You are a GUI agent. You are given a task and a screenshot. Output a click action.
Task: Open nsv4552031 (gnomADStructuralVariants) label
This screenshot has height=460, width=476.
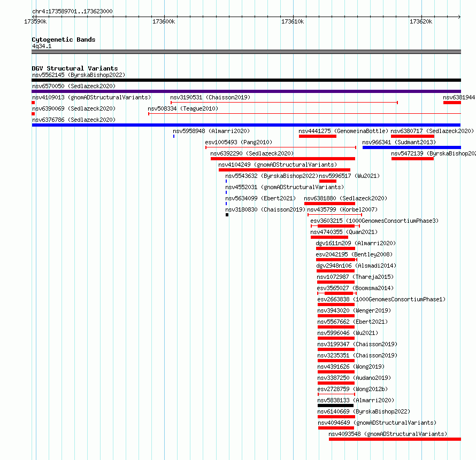[285, 187]
